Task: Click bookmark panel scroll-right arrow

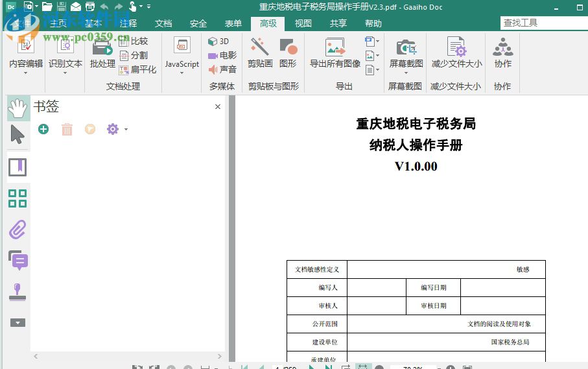Action: coord(219,356)
